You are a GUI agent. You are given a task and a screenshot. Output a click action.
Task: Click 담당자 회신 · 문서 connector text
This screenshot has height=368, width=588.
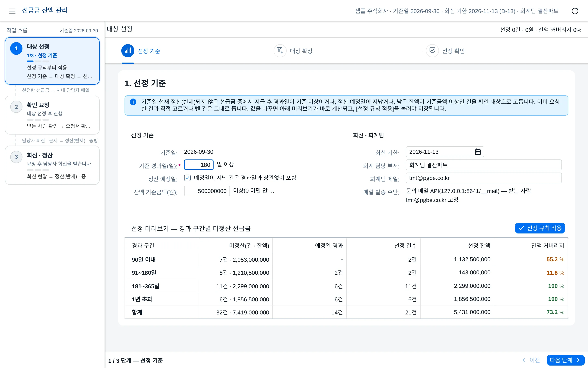coord(60,140)
